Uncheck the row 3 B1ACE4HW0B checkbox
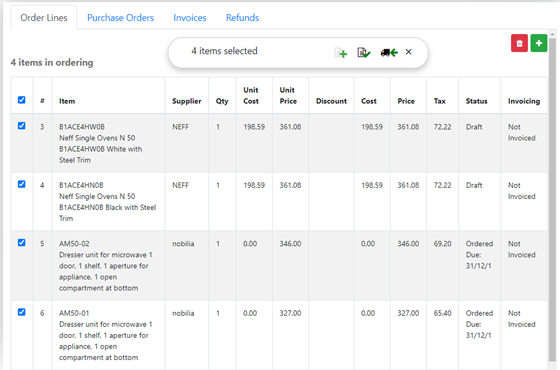This screenshot has height=370, width=560. [x=21, y=126]
